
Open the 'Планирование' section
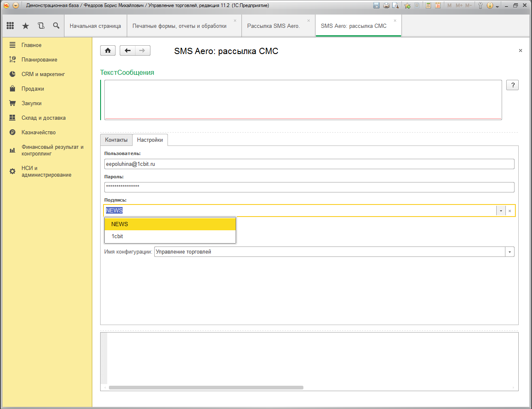[39, 60]
